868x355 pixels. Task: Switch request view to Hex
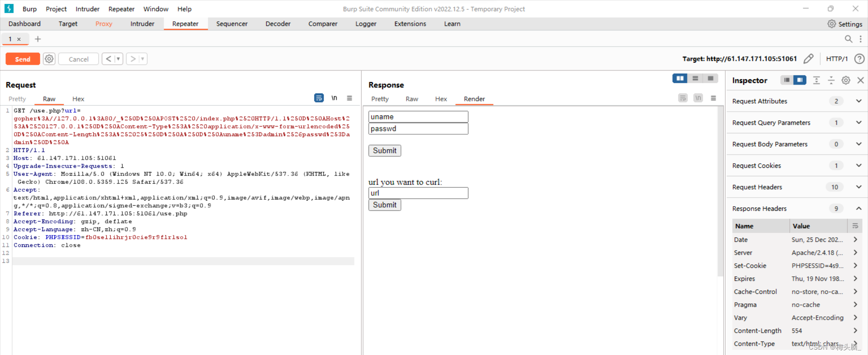click(x=78, y=99)
